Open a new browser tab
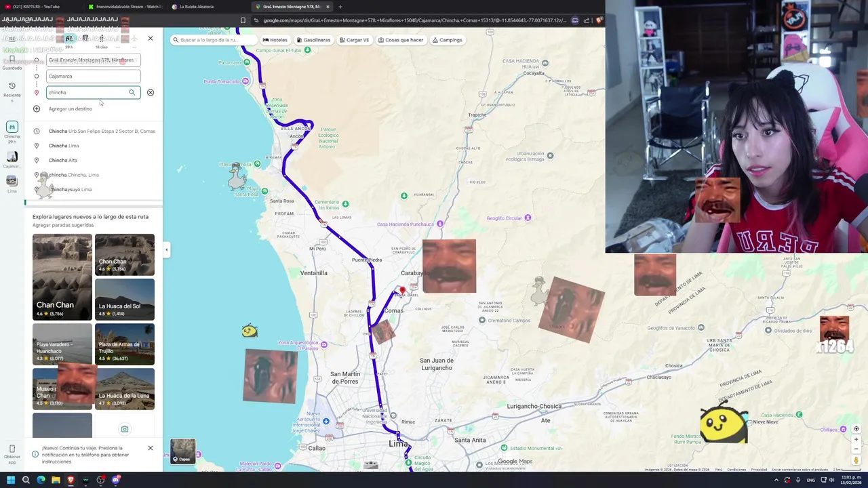 340,7
